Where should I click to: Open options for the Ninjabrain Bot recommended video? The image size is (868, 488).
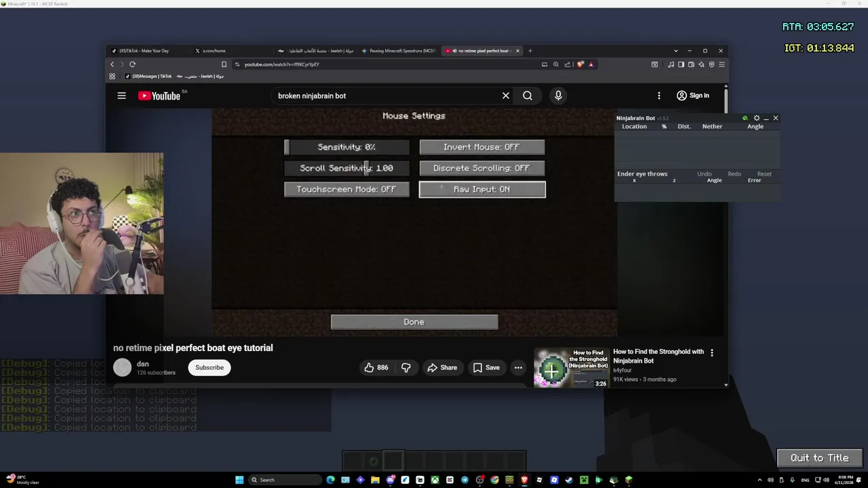tap(711, 352)
